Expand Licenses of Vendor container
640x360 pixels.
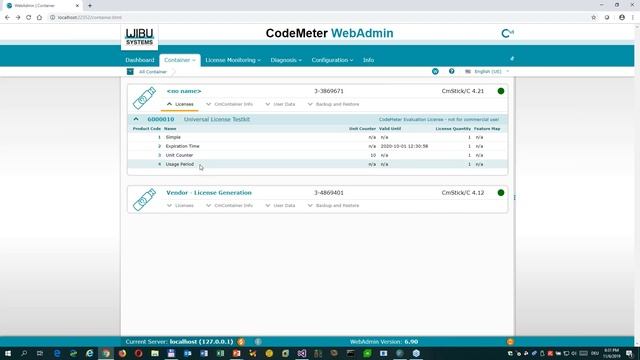[x=180, y=205]
